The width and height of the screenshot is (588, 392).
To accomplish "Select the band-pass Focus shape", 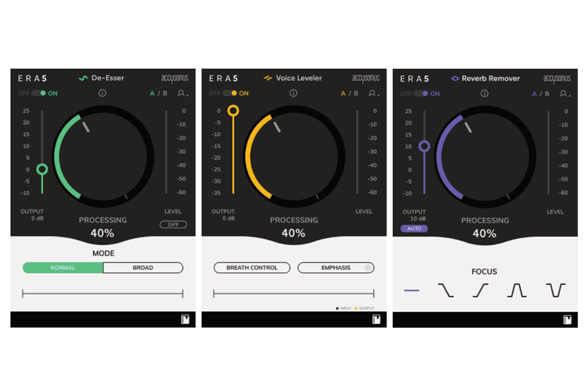I will pos(516,290).
